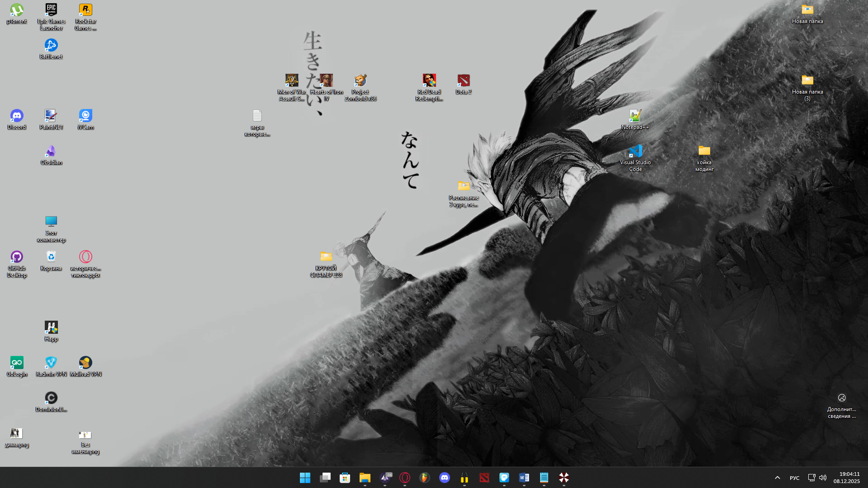Select the Дополнит... сведения desktop icon

(x=842, y=406)
